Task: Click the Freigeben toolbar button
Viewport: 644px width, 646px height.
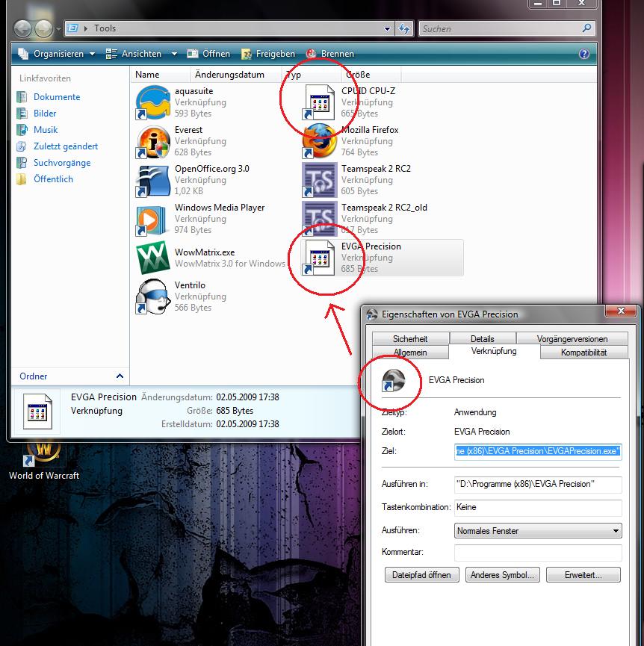Action: pyautogui.click(x=267, y=54)
